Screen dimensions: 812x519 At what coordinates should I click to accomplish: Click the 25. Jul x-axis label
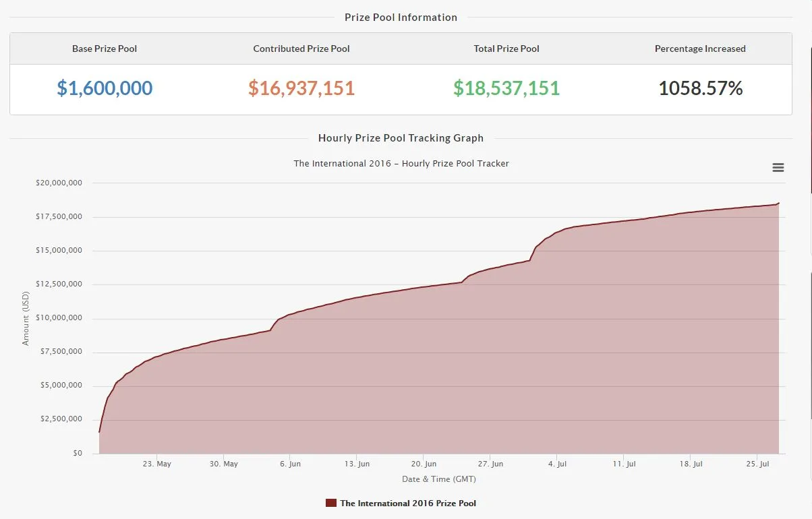(x=757, y=464)
